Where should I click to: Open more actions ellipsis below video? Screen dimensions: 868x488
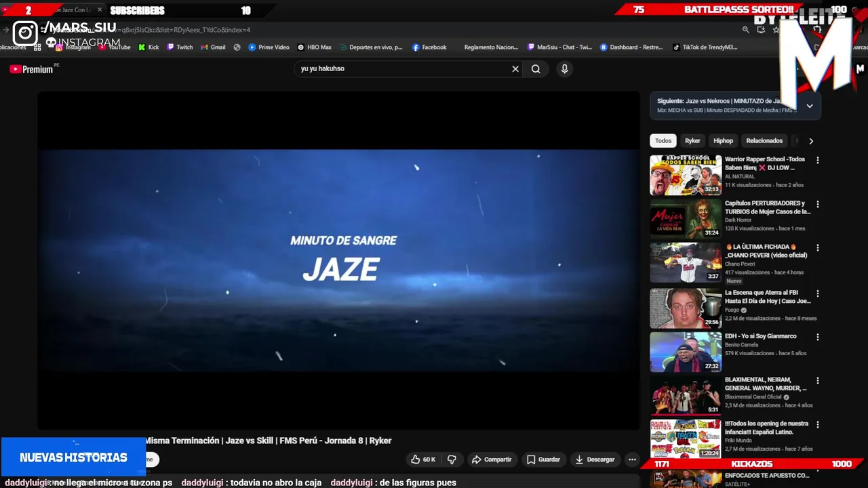(x=632, y=460)
